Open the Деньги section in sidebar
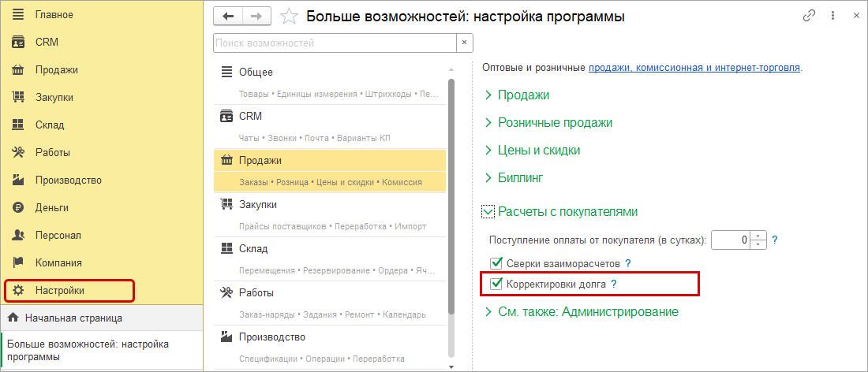 point(51,207)
